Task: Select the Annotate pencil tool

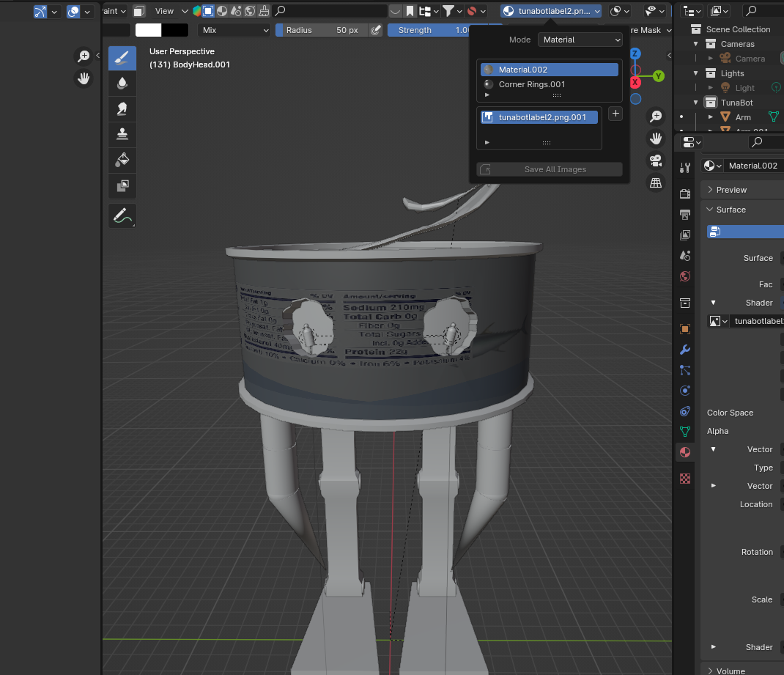Action: 122,215
